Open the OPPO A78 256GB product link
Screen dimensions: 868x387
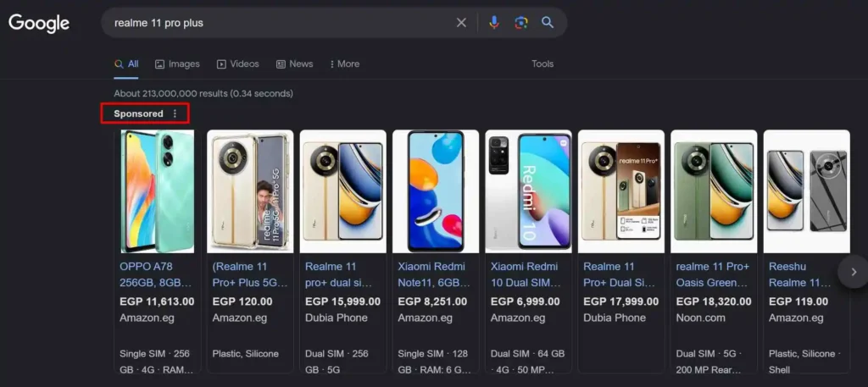pyautogui.click(x=156, y=274)
